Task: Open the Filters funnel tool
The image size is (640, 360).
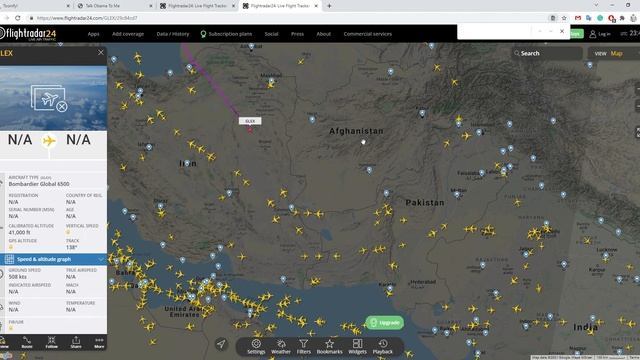Action: tap(303, 346)
